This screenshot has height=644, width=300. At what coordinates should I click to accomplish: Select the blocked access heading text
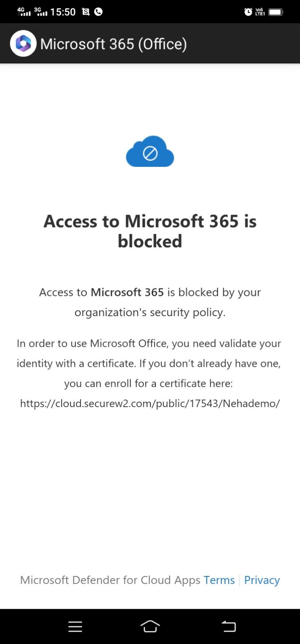pyautogui.click(x=150, y=231)
